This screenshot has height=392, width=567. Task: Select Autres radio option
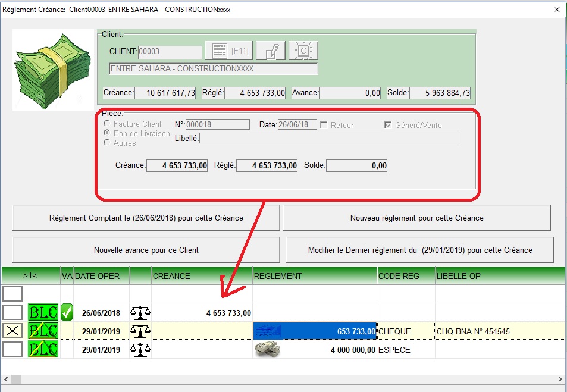(x=106, y=143)
